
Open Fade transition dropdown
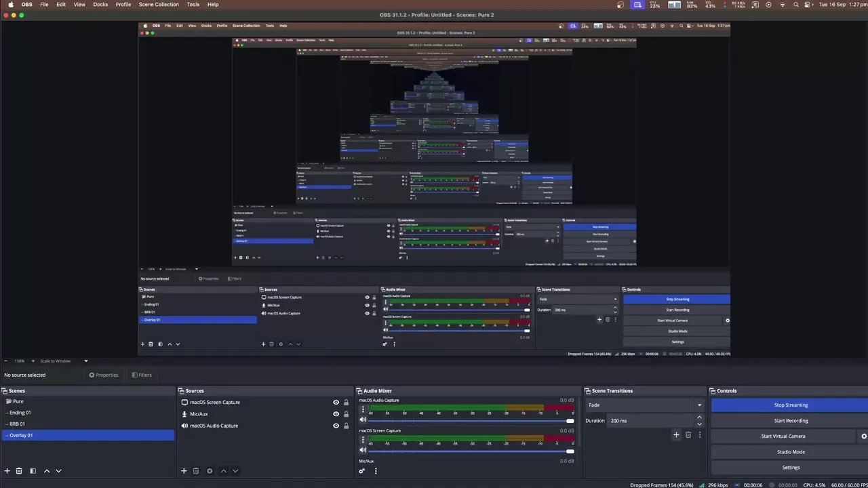tap(644, 405)
